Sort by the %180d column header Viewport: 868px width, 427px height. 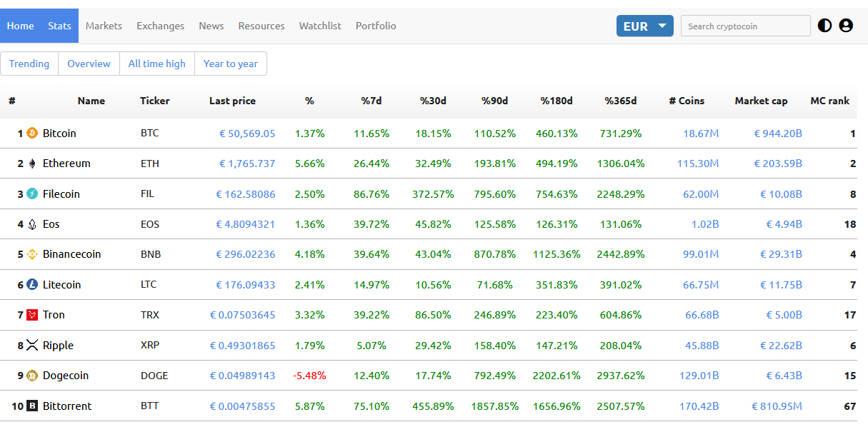click(x=557, y=101)
